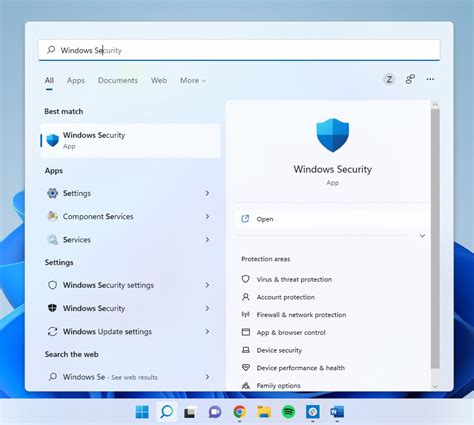Select Windows Update settings result
The width and height of the screenshot is (474, 425).
[x=130, y=331]
